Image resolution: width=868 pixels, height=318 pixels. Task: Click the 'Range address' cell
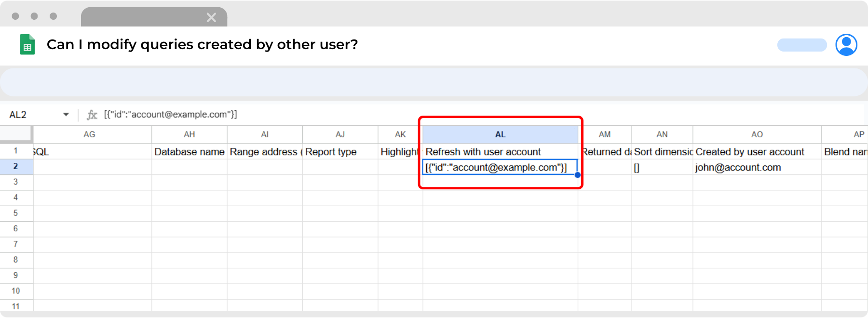(x=265, y=152)
